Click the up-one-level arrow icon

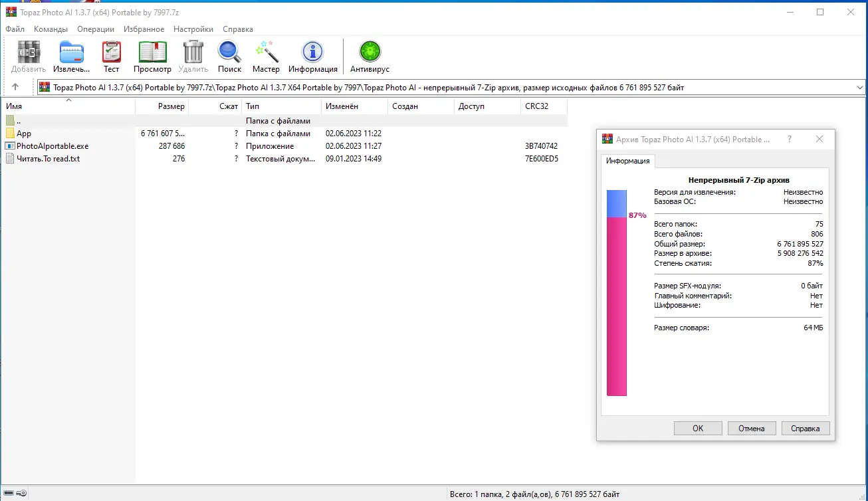(x=16, y=86)
